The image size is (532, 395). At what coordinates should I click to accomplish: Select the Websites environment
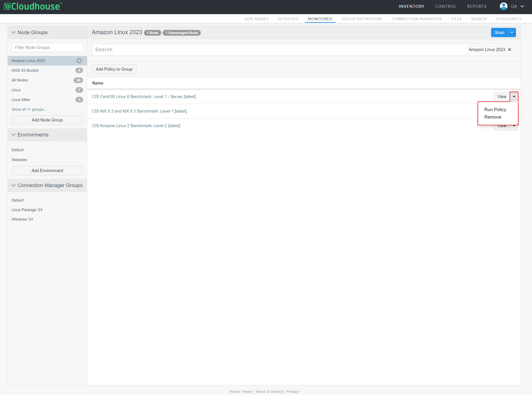click(x=19, y=160)
